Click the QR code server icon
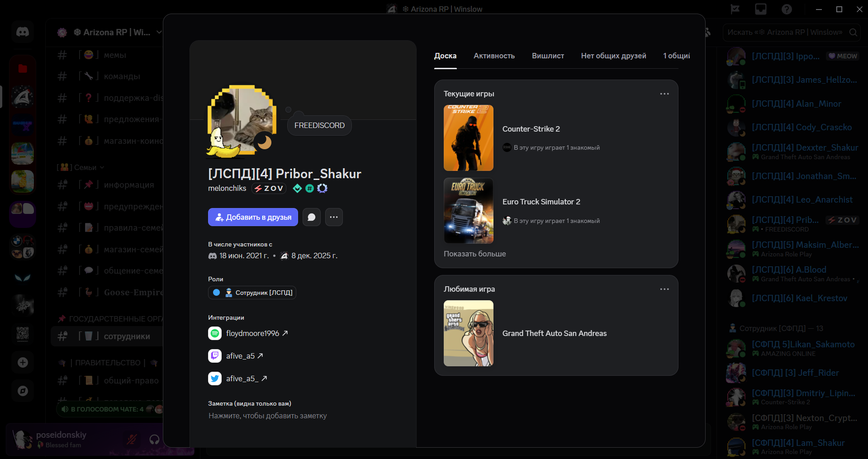Image resolution: width=868 pixels, height=459 pixels. tap(23, 334)
